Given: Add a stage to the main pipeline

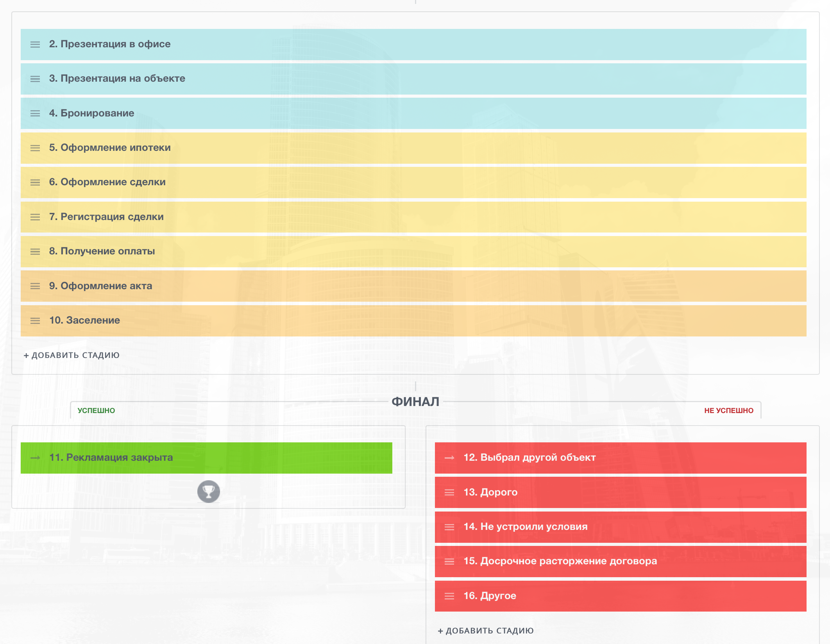Looking at the screenshot, I should [x=72, y=355].
